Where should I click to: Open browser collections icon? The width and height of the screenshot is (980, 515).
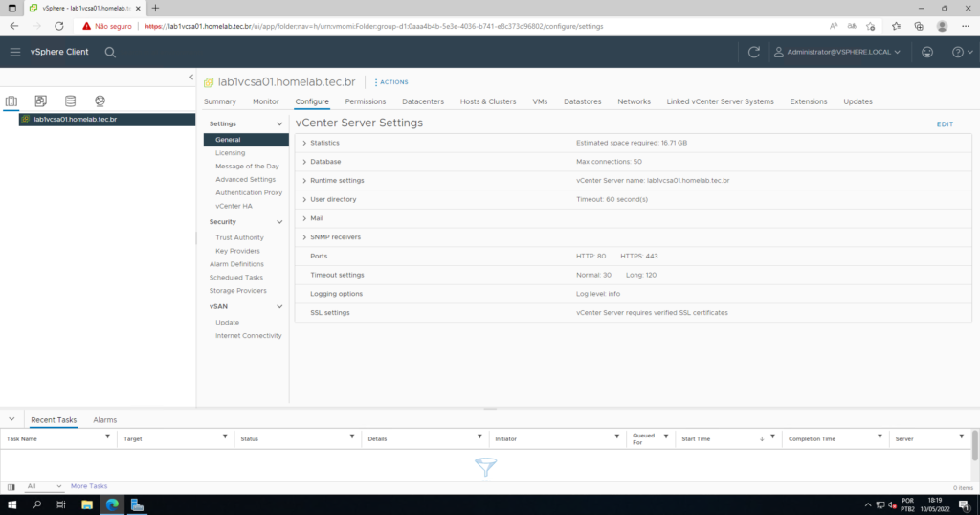[x=919, y=26]
